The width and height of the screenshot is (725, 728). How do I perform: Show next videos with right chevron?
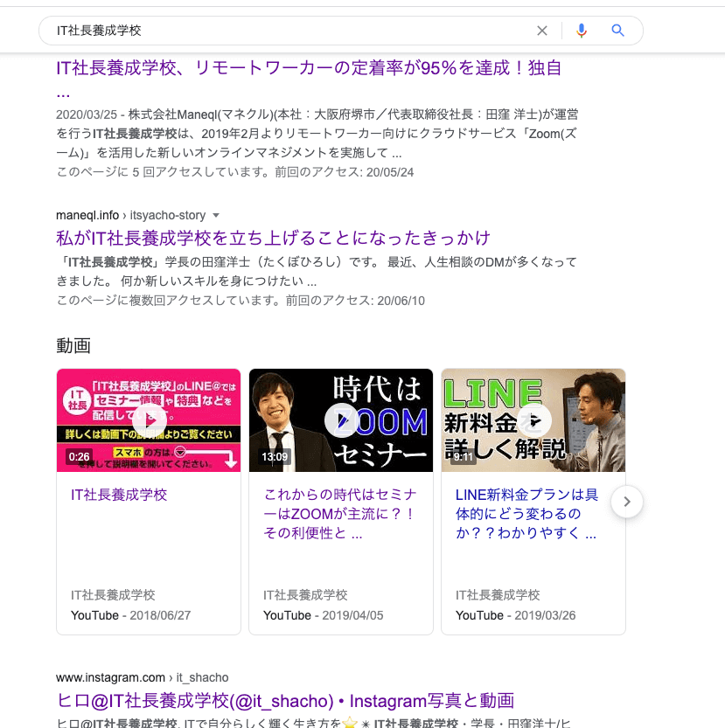pos(627,502)
